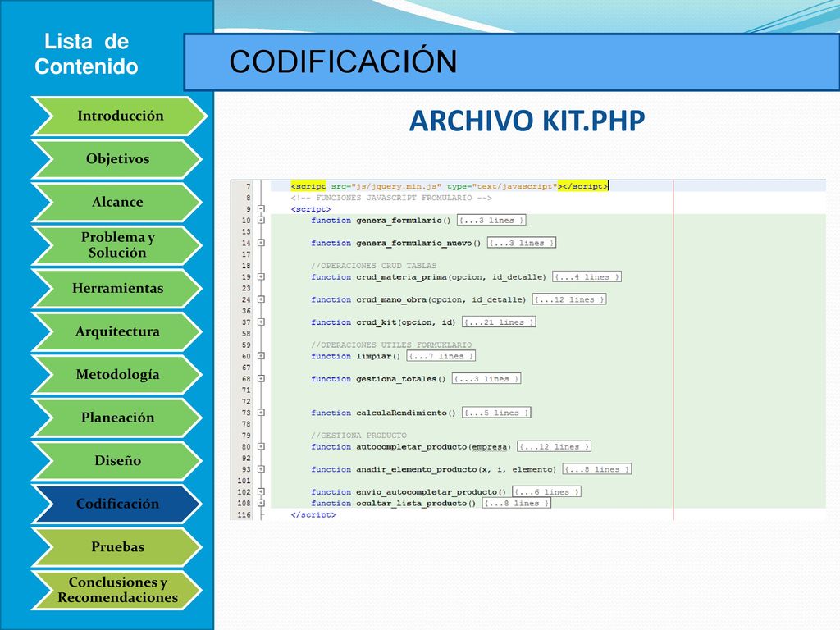Select the Arquitectura arrow
Viewport: 840px width, 630px height.
pos(117,331)
